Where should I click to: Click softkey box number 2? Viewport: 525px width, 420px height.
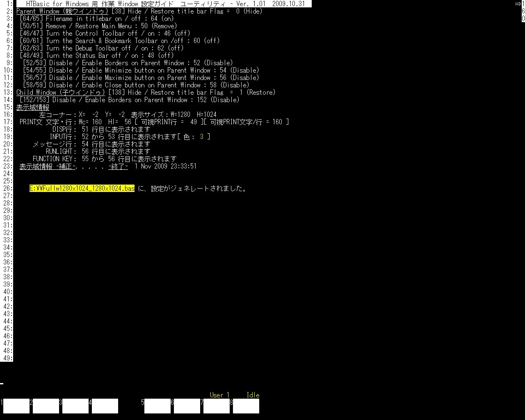tap(46, 406)
